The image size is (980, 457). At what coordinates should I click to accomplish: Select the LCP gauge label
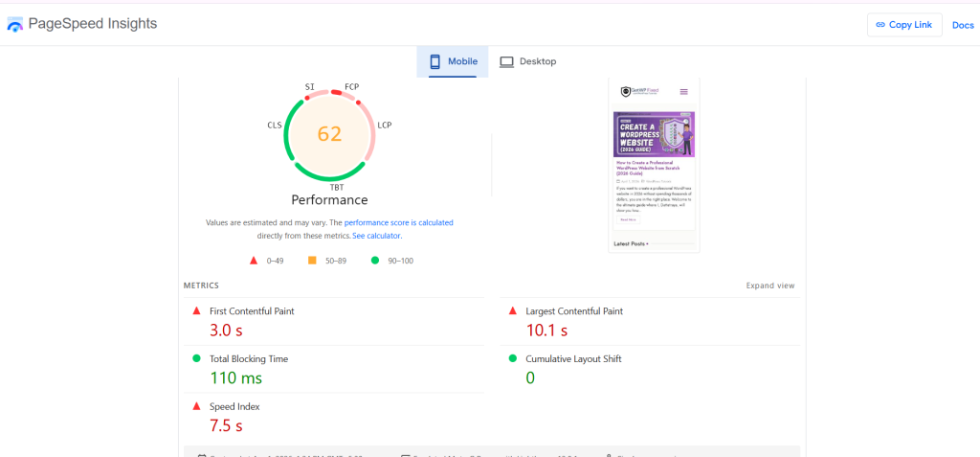tap(385, 126)
